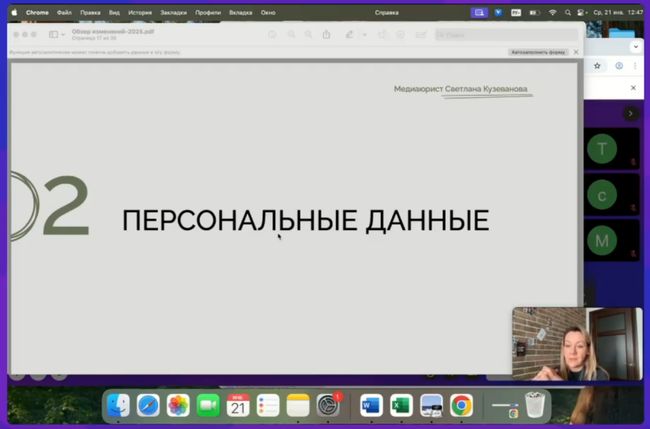Open Microsoft Word in the Dock
The image size is (650, 429).
[x=372, y=405]
